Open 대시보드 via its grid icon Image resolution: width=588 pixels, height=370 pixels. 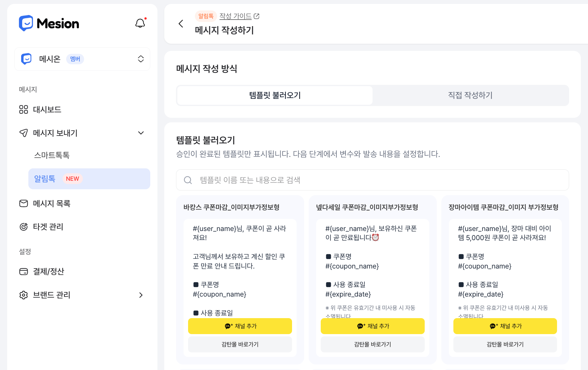[x=23, y=110]
